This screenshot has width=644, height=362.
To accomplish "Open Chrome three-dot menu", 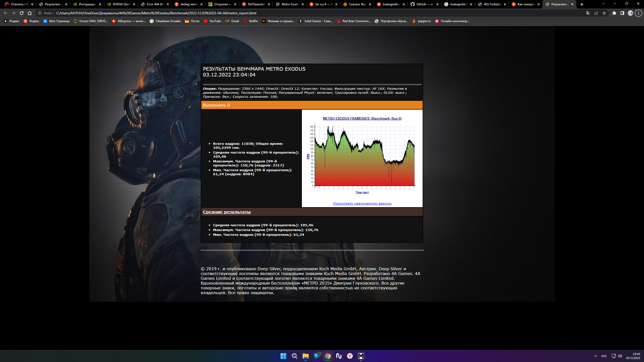I will tap(638, 13).
